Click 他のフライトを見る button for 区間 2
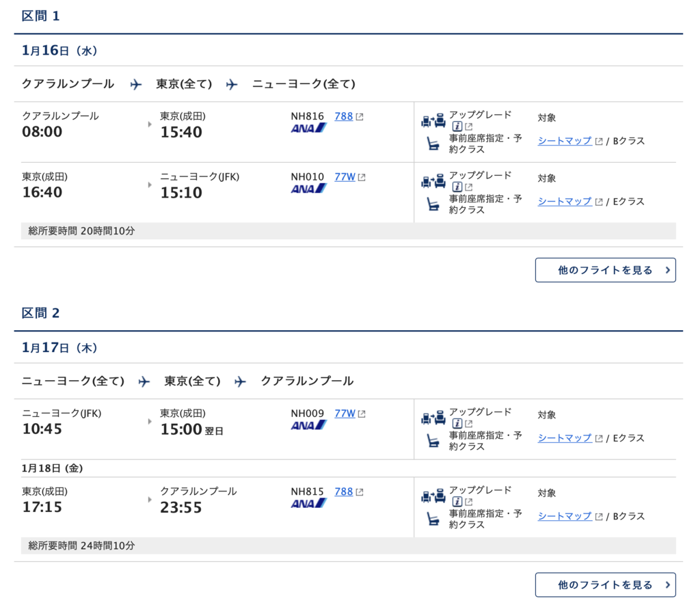This screenshot has width=700, height=607. pyautogui.click(x=606, y=584)
